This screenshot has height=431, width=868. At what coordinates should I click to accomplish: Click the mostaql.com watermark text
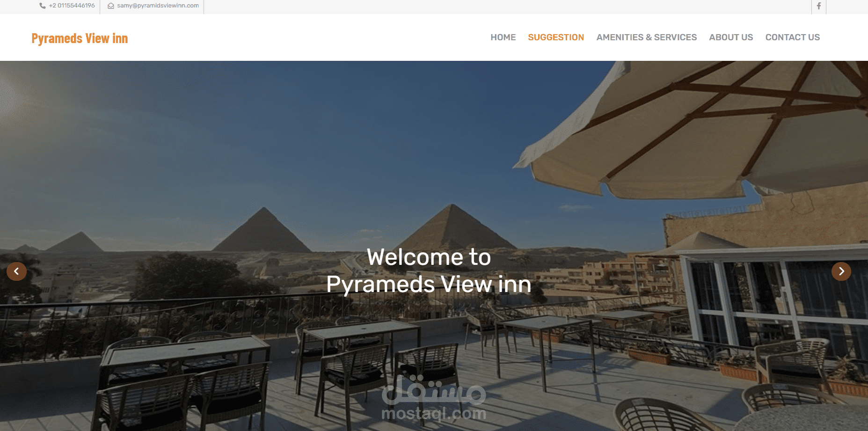434,414
